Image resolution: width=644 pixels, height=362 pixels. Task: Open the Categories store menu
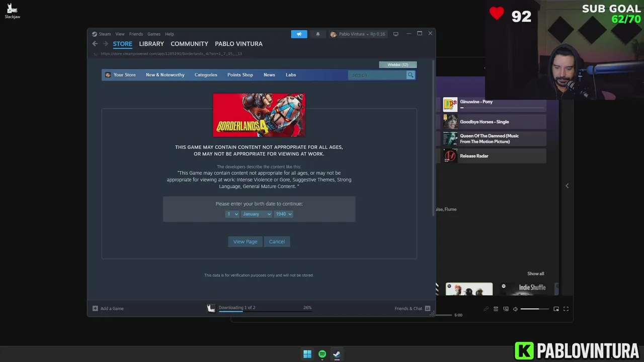[x=206, y=75]
